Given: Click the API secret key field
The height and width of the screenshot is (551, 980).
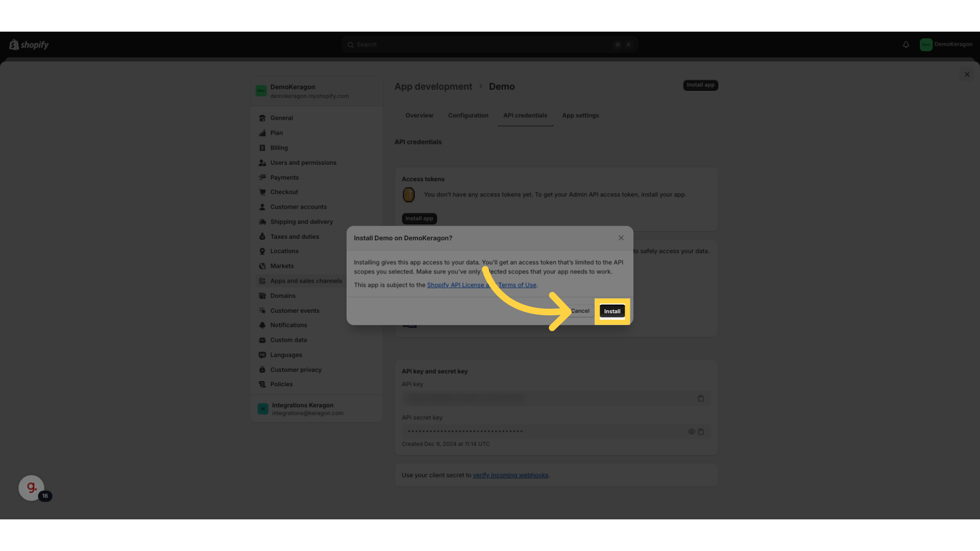Looking at the screenshot, I should (556, 432).
